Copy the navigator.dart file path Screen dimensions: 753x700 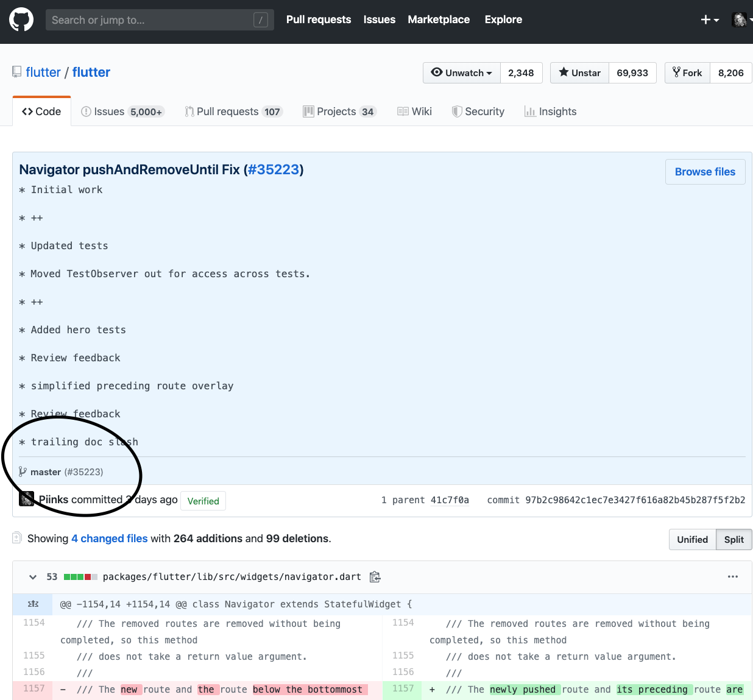[375, 577]
